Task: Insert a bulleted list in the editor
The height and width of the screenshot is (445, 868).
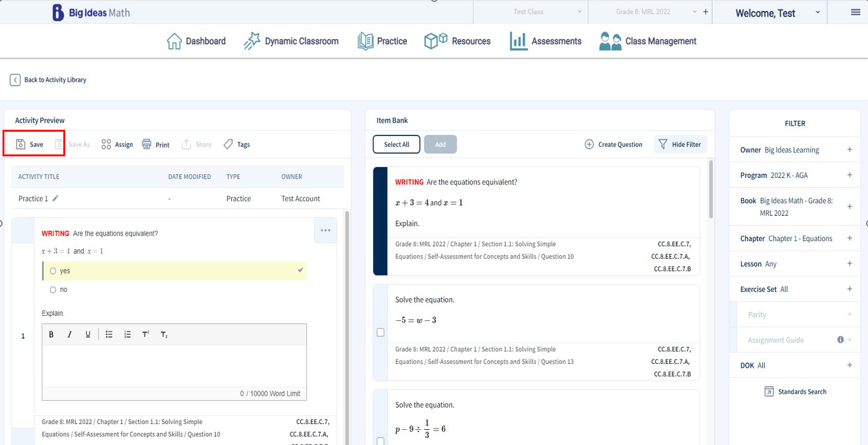Action: (109, 334)
